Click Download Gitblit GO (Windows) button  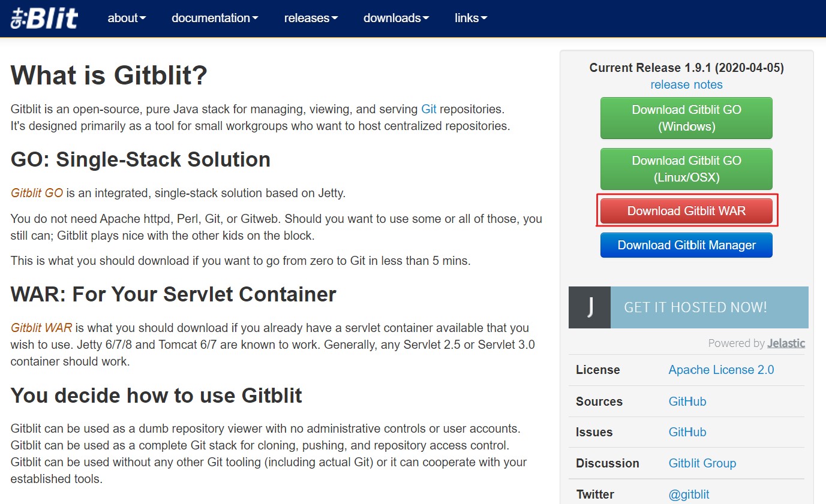[x=686, y=118]
